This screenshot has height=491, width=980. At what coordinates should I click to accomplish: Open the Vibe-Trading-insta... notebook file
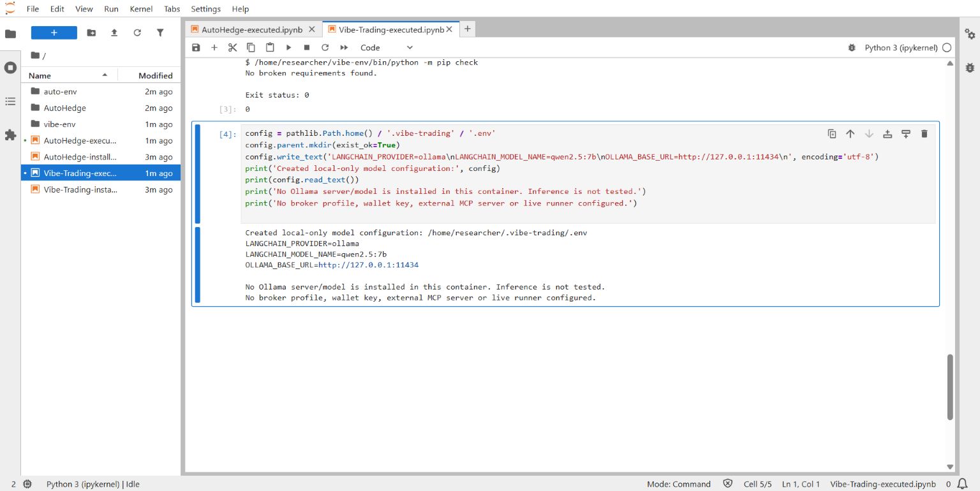[x=101, y=189]
